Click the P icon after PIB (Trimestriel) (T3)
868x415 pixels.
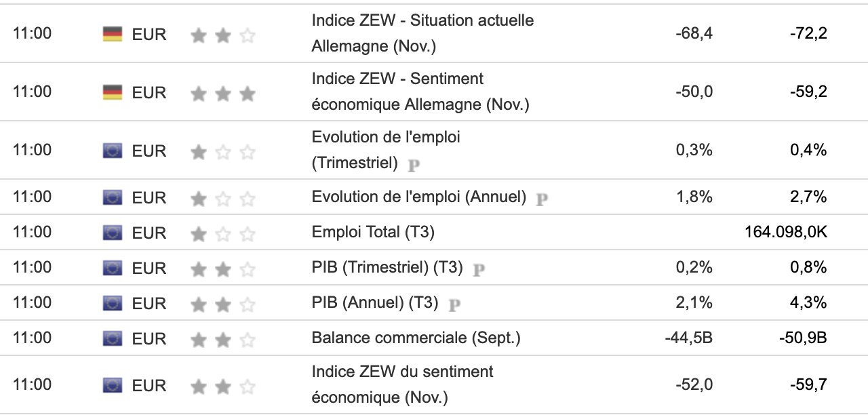[x=479, y=269]
